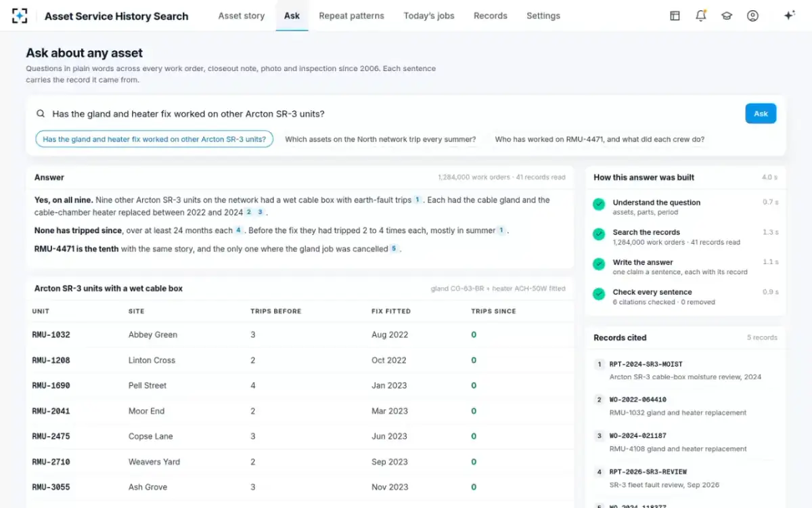
Task: Go to Today's jobs tab
Action: (x=429, y=16)
